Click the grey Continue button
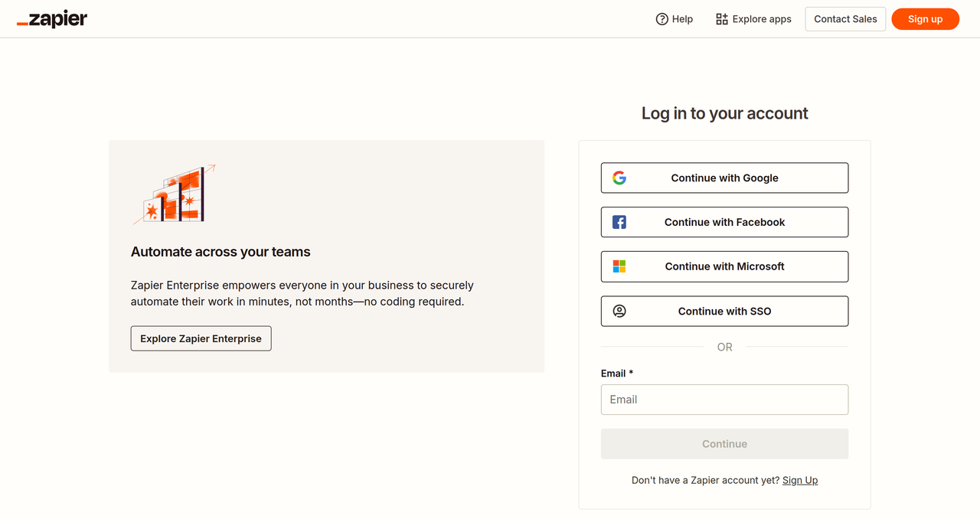 [x=724, y=444]
